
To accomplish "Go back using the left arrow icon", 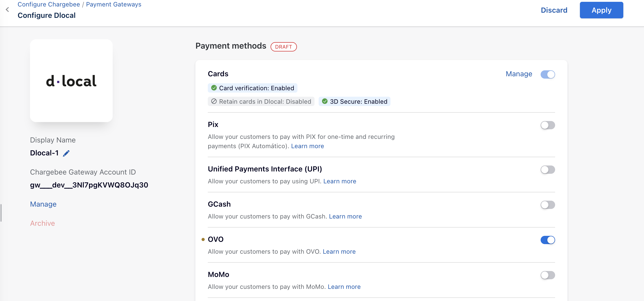I will 7,10.
